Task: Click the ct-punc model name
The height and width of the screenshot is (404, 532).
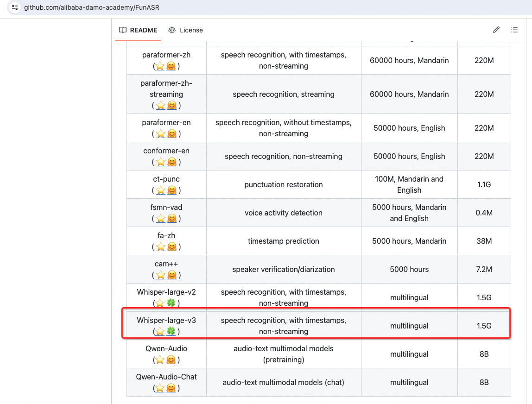Action: click(x=166, y=179)
